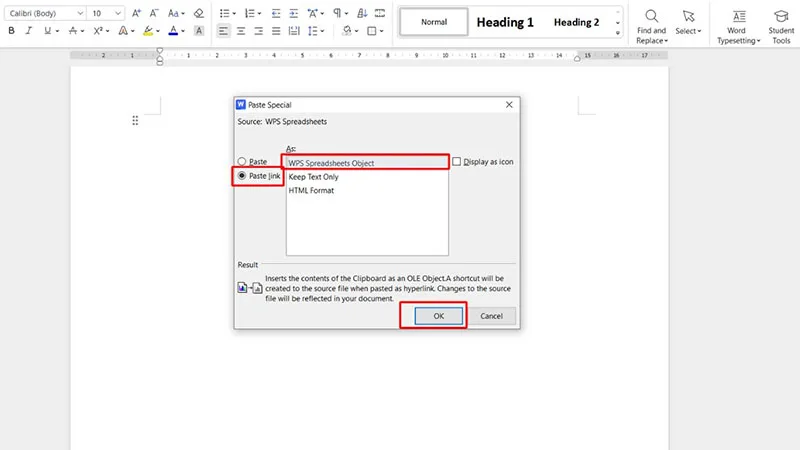800x450 pixels.
Task: Justify text alignment
Action: [x=276, y=31]
